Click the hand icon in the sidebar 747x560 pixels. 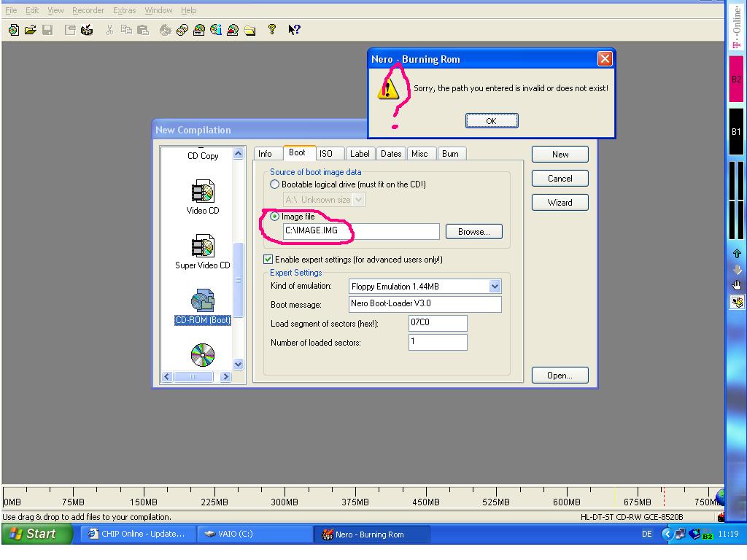point(737,285)
